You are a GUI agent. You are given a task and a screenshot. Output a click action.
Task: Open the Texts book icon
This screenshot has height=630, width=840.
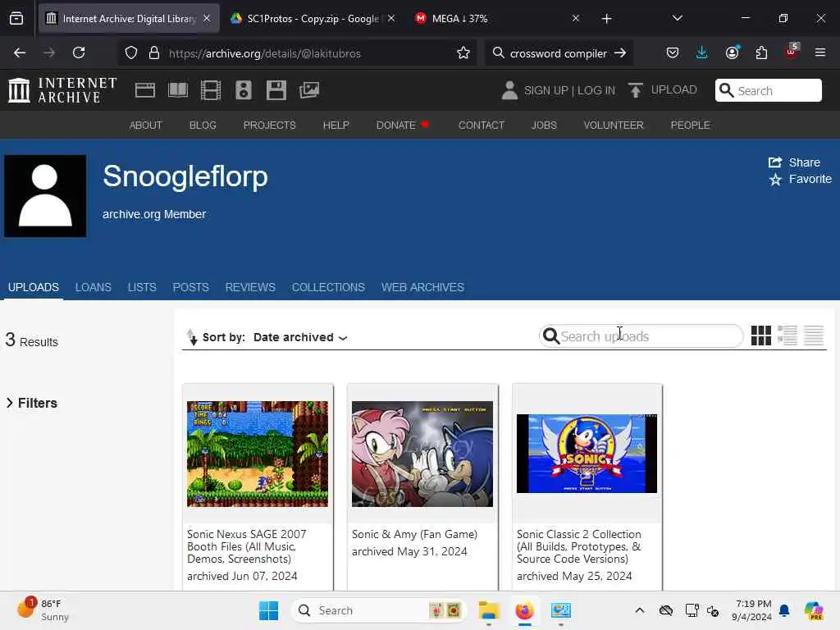pos(178,90)
